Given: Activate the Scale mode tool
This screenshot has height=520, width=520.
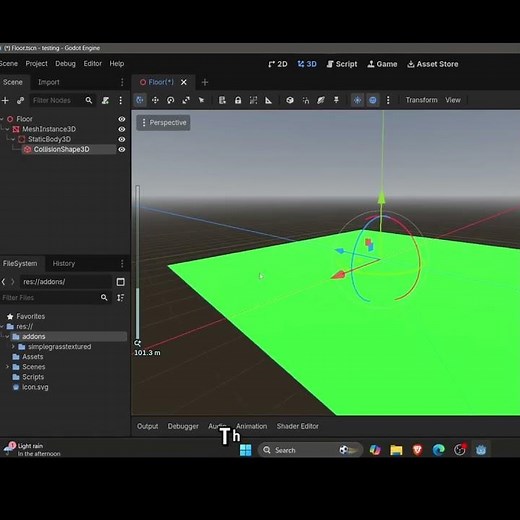Looking at the screenshot, I should click(186, 100).
